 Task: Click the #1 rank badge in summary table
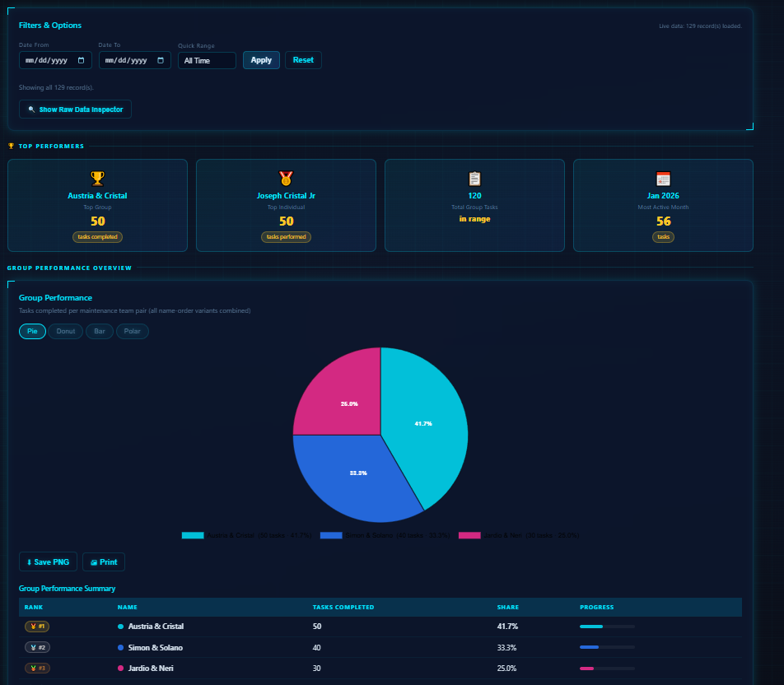37,627
